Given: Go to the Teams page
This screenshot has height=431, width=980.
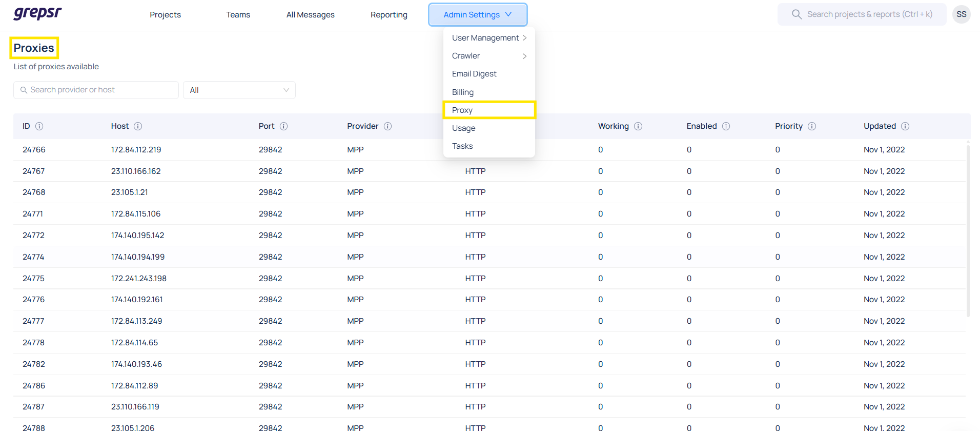Looking at the screenshot, I should (x=238, y=15).
